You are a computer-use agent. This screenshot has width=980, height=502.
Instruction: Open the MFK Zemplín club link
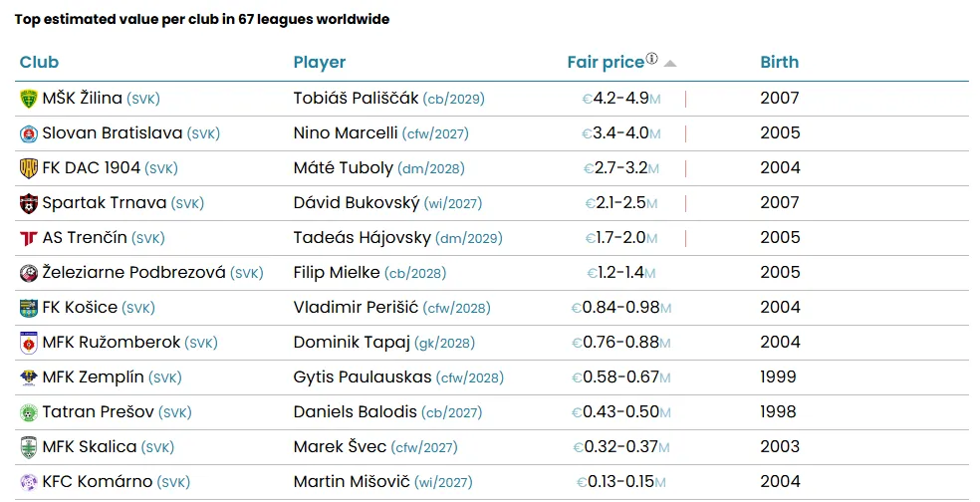[x=93, y=377]
